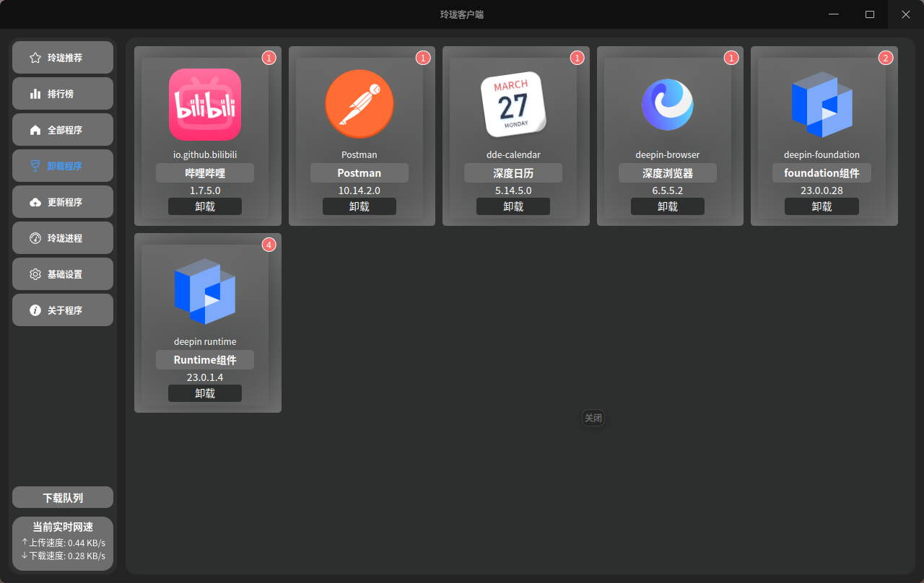Open the 玲珑推荐 page

(63, 58)
